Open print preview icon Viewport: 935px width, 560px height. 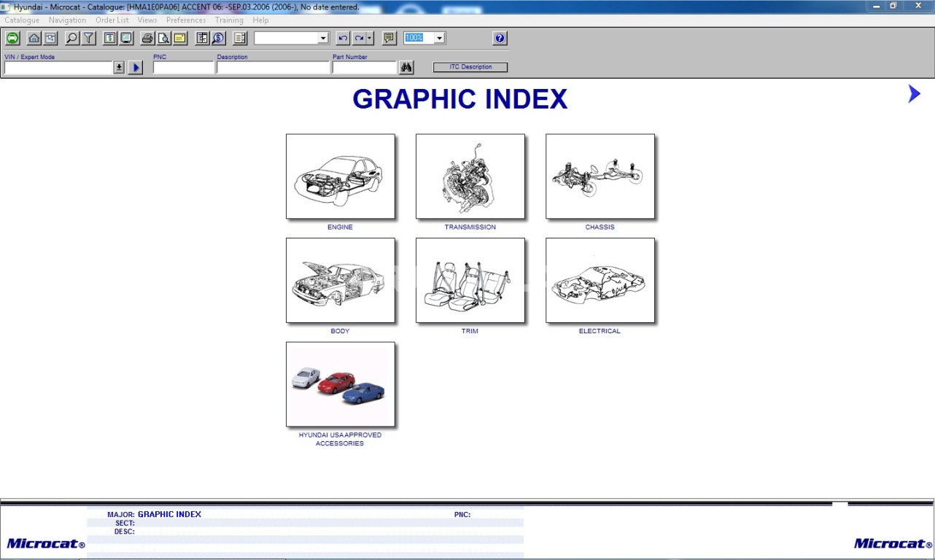[x=163, y=39]
